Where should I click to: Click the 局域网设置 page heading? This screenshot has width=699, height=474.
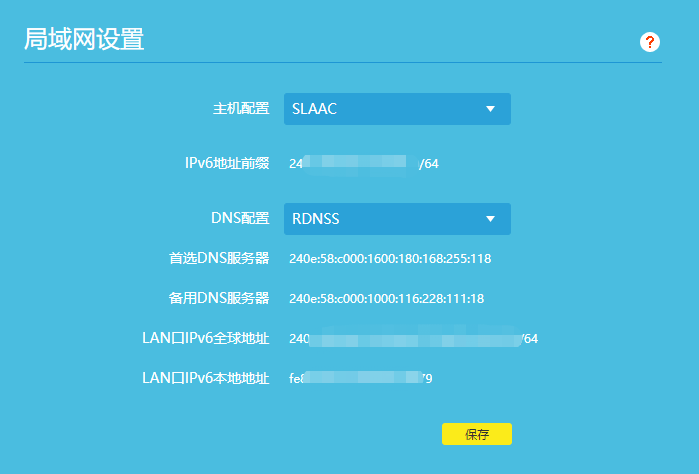(84, 39)
